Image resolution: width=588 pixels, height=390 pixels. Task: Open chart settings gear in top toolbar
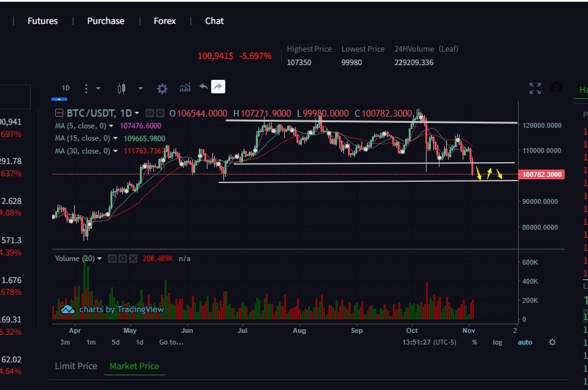tap(162, 88)
